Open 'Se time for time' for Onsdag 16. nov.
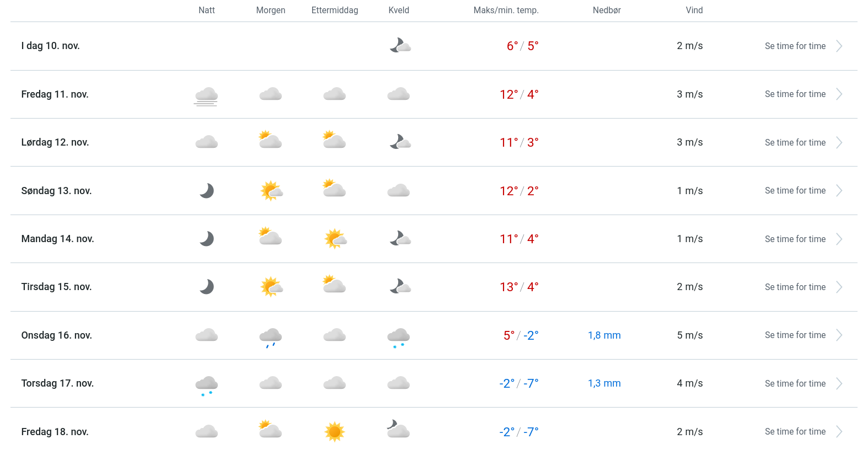This screenshot has height=455, width=868. click(795, 335)
